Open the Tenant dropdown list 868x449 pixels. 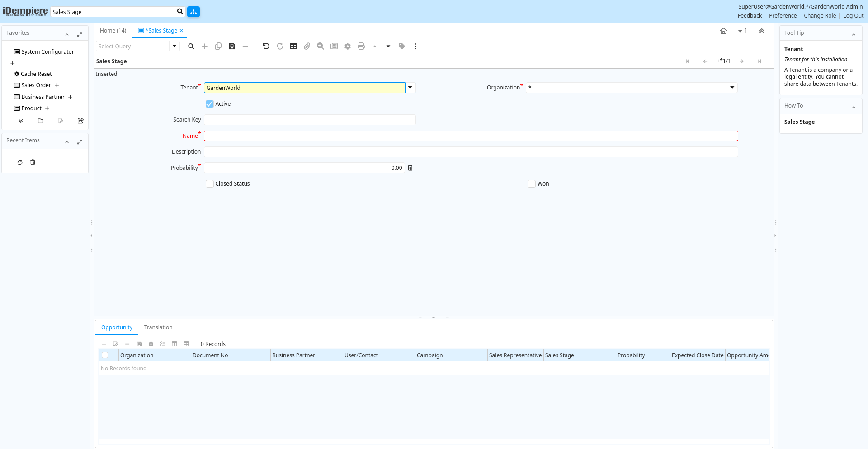(x=410, y=88)
